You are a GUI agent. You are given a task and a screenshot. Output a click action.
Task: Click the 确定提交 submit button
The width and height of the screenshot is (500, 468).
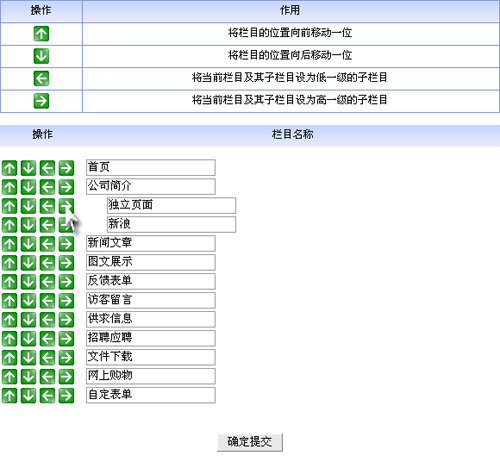click(x=250, y=442)
